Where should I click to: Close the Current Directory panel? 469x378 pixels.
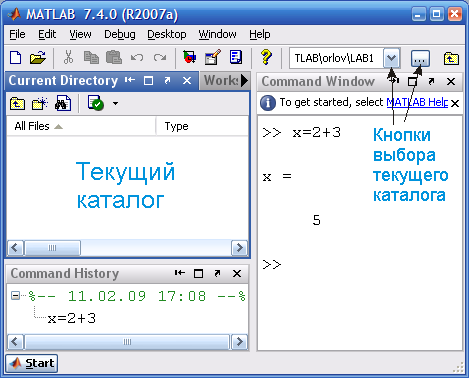click(187, 80)
